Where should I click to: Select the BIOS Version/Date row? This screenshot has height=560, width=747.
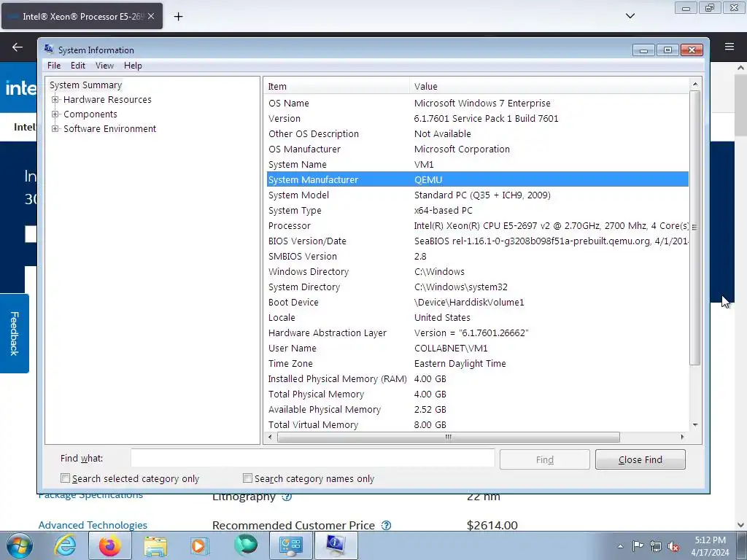[477, 241]
